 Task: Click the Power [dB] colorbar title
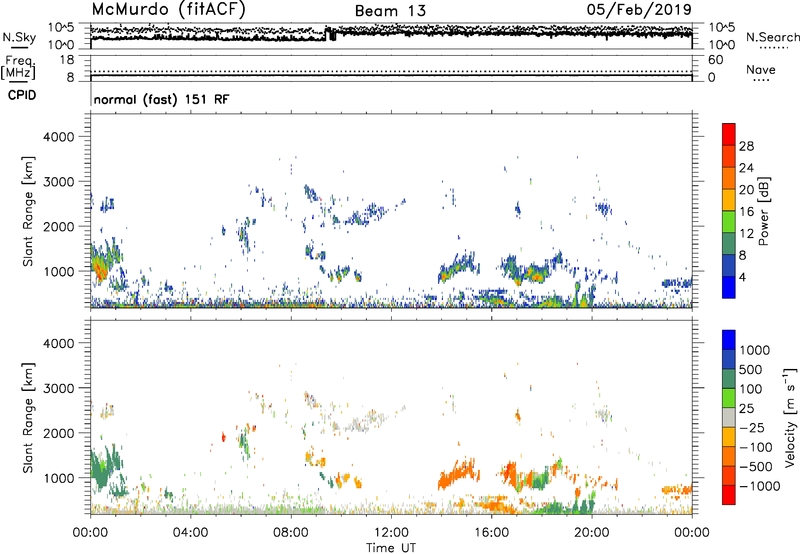click(764, 211)
